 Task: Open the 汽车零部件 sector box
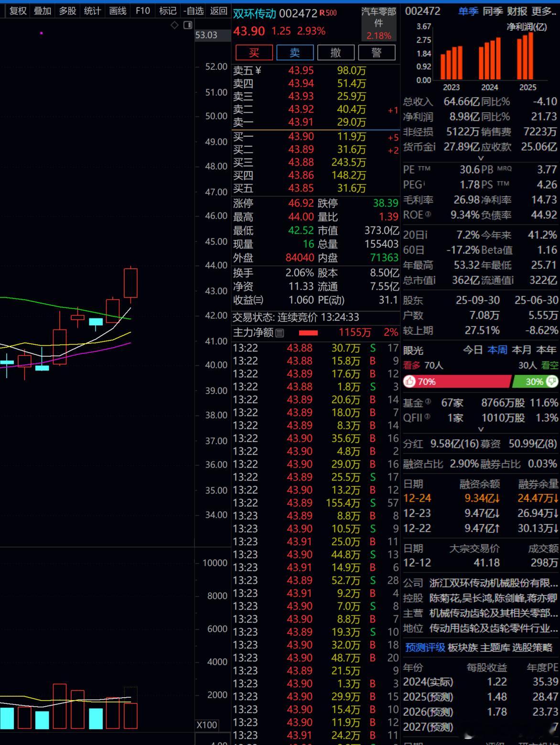pos(378,23)
